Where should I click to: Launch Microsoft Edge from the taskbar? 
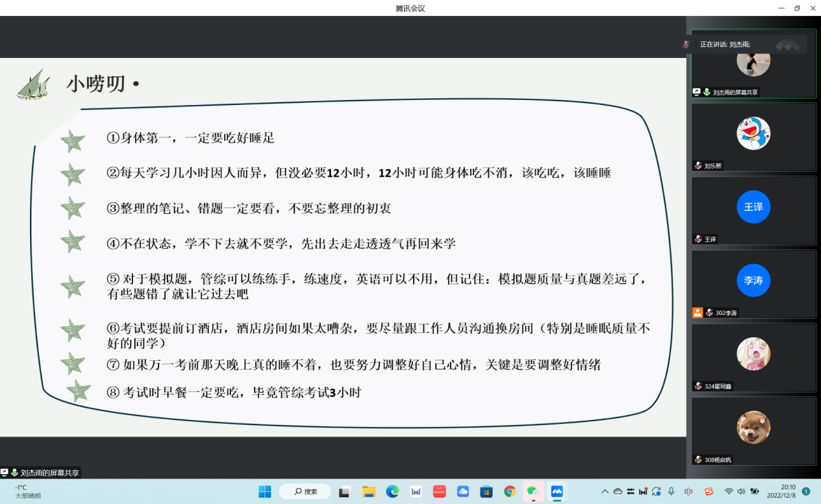pos(392,491)
